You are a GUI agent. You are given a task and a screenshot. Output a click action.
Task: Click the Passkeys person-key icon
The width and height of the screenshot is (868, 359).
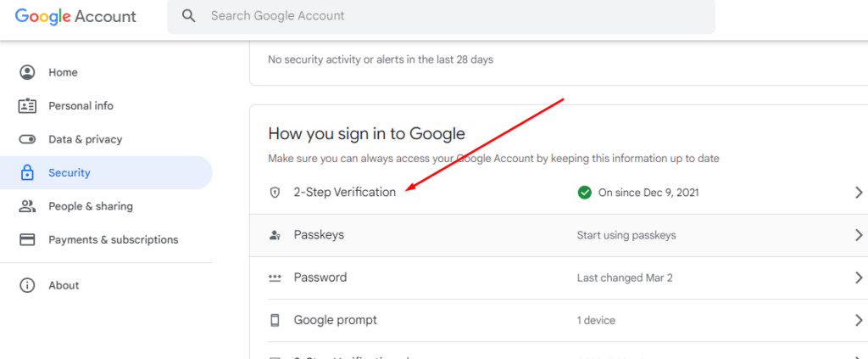275,235
